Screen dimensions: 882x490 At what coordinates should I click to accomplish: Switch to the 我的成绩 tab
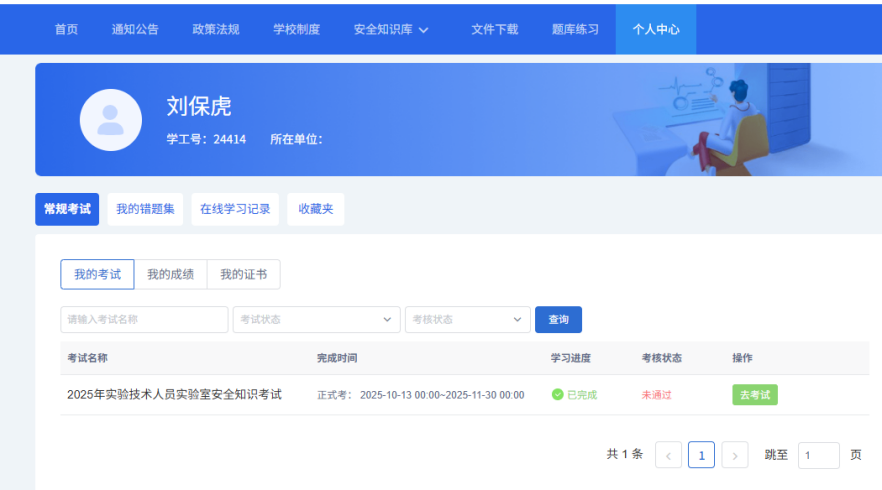pyautogui.click(x=170, y=275)
